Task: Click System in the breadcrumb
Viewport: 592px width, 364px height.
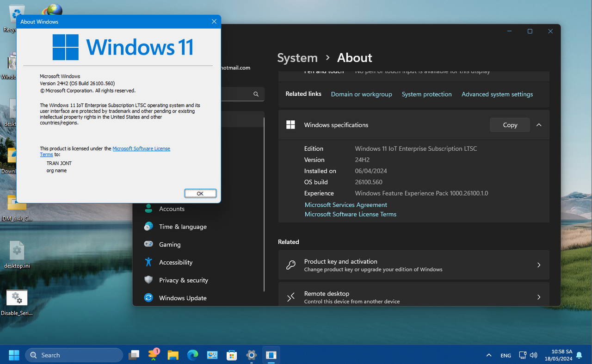Action: tap(297, 58)
